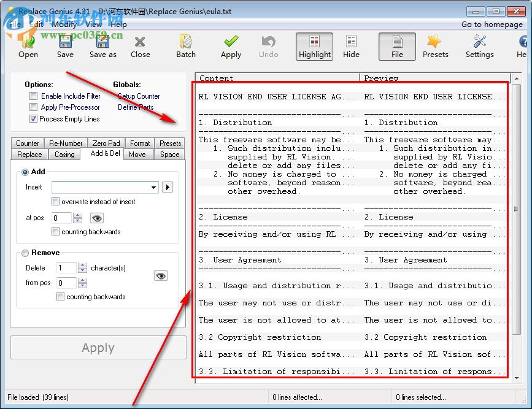Preview the Remove range with eye icon
The width and height of the screenshot is (532, 409).
coord(161,276)
